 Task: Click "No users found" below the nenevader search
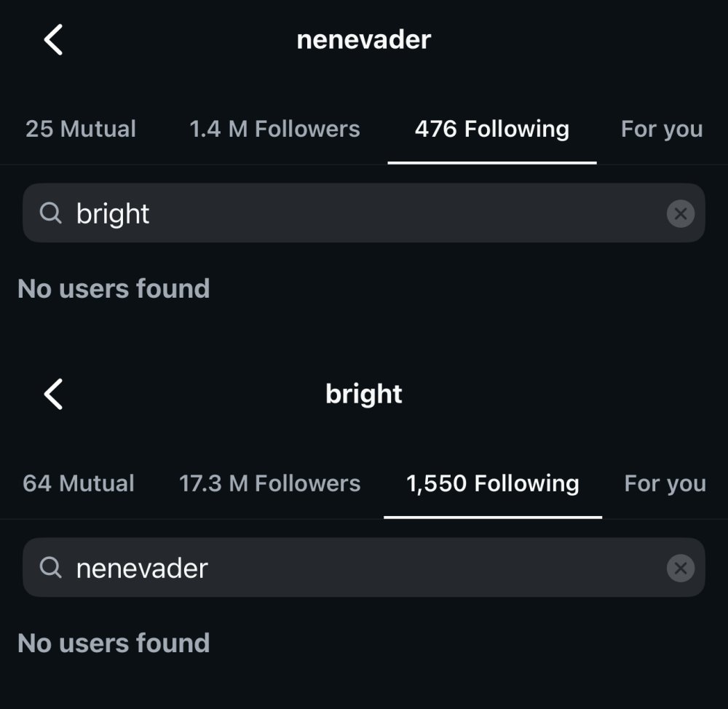114,643
